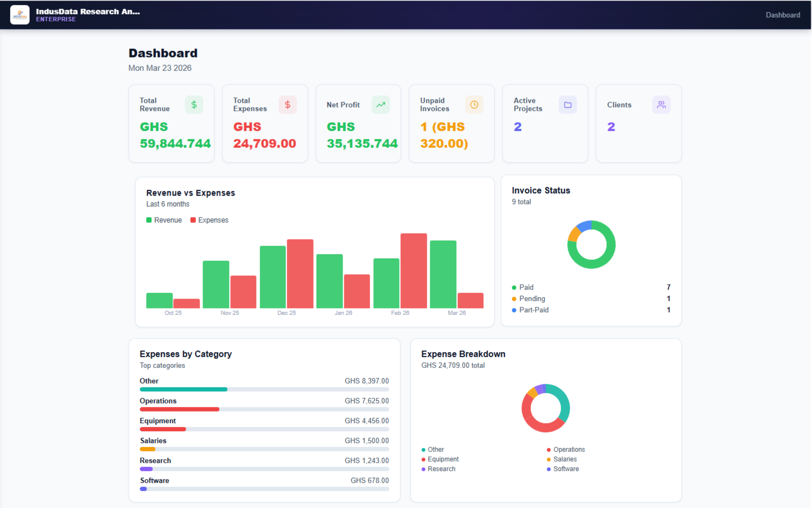Toggle the Revenue series in the chart legend
Viewport: 812px width, 508px height.
(x=164, y=220)
